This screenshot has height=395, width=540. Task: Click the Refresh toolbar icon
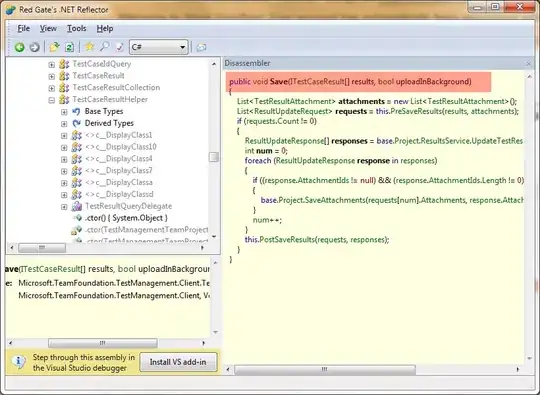[x=70, y=47]
